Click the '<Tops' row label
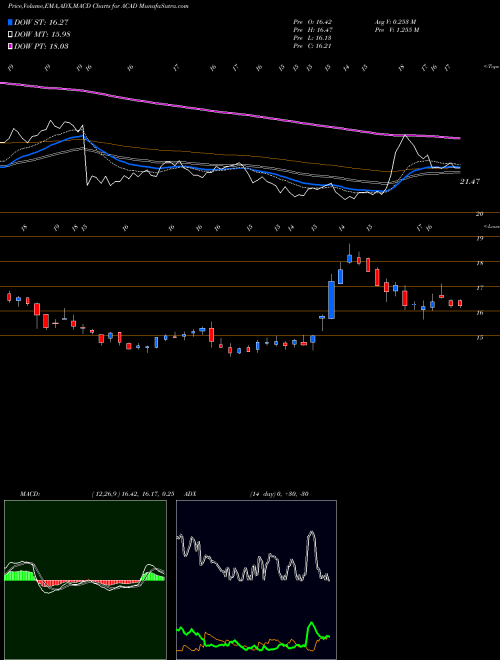The image size is (500, 660). [491, 67]
